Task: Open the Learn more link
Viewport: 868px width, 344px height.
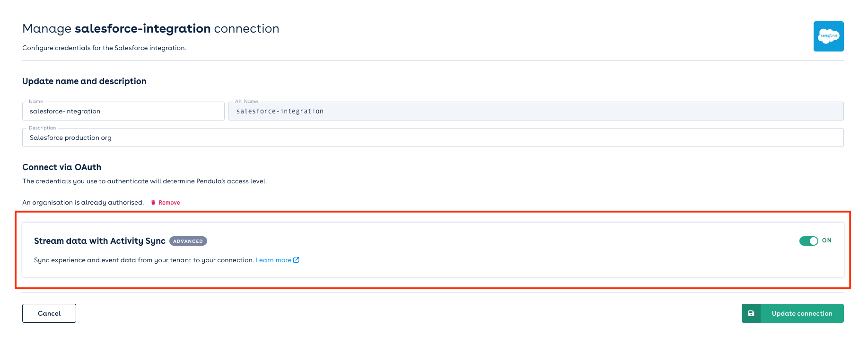Action: coord(273,260)
